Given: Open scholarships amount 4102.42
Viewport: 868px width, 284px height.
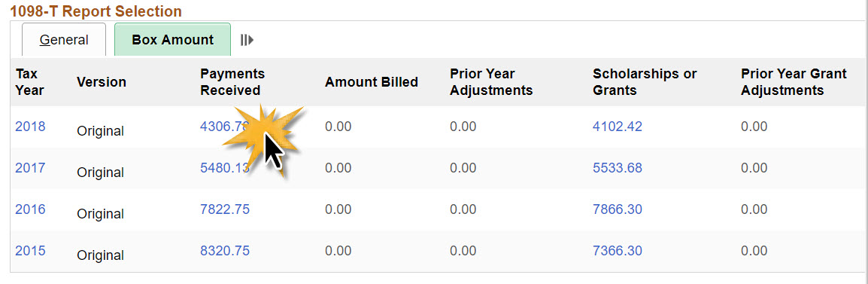Looking at the screenshot, I should tap(618, 127).
